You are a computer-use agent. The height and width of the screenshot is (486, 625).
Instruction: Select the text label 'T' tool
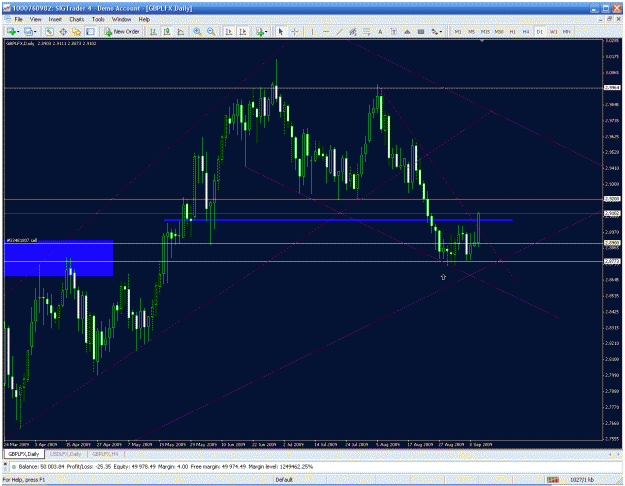pos(394,31)
